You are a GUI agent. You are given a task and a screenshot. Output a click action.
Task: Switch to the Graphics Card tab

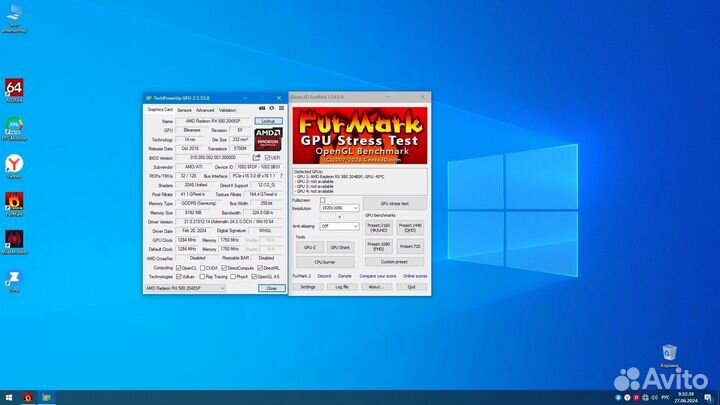(x=160, y=110)
